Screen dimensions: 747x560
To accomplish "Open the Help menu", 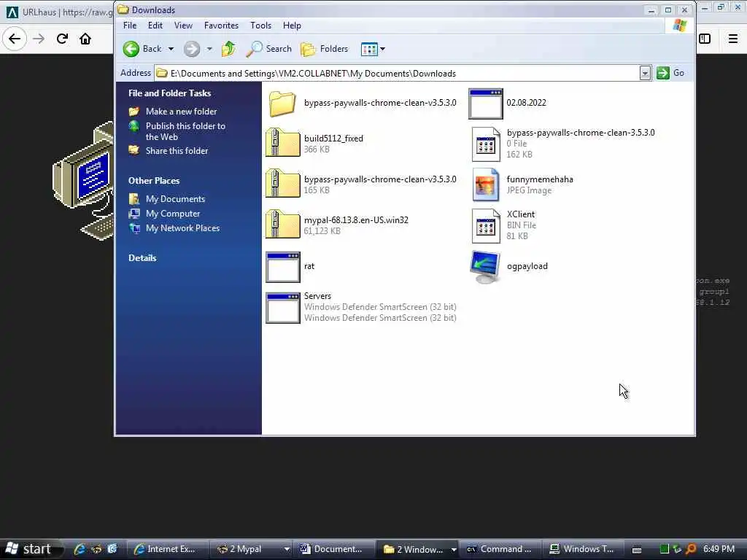I will point(292,26).
